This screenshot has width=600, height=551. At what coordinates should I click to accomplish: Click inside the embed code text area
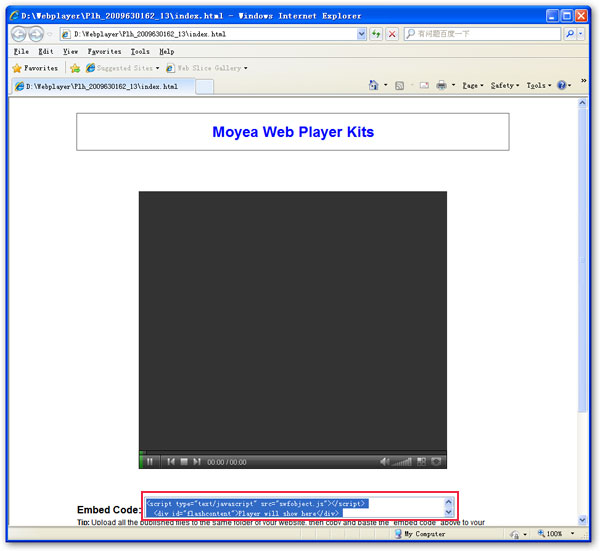click(294, 508)
